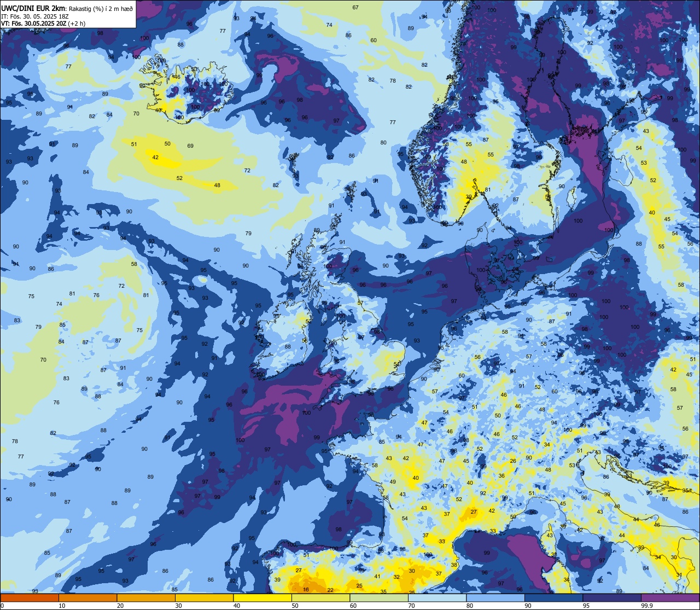Click the dark blue 90–95 legend swatch
700x610 pixels.
pyautogui.click(x=553, y=597)
